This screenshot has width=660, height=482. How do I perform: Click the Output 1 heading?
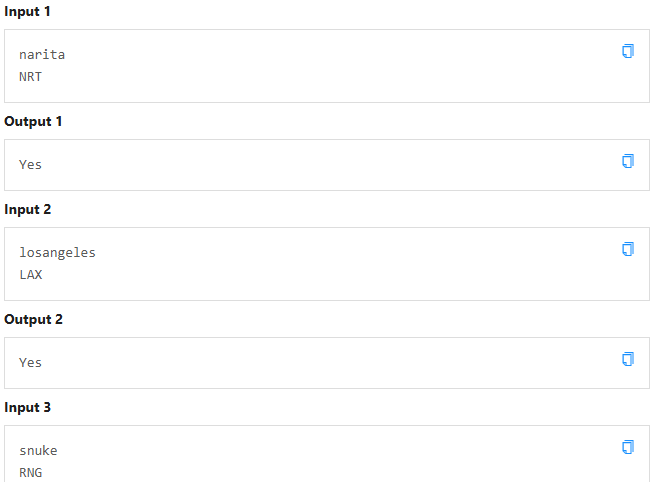(32, 122)
